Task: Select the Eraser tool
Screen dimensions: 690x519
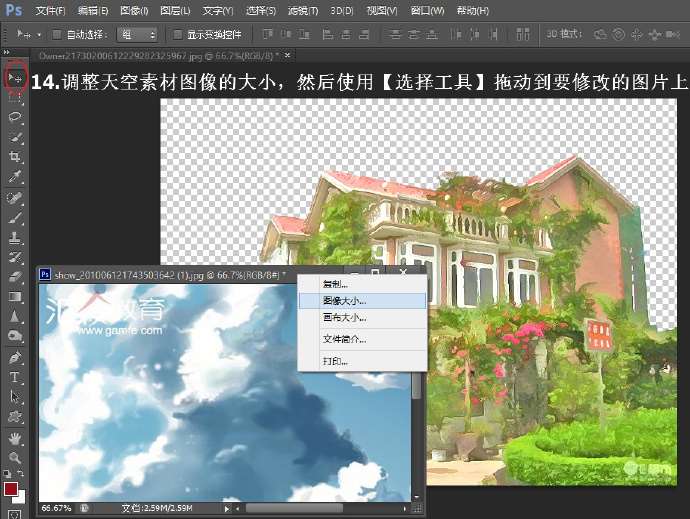Action: click(15, 277)
